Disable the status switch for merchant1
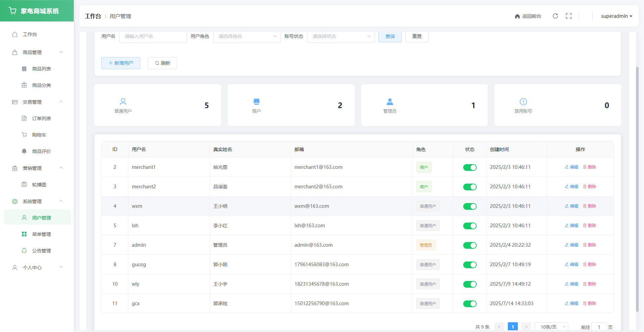 click(x=470, y=168)
